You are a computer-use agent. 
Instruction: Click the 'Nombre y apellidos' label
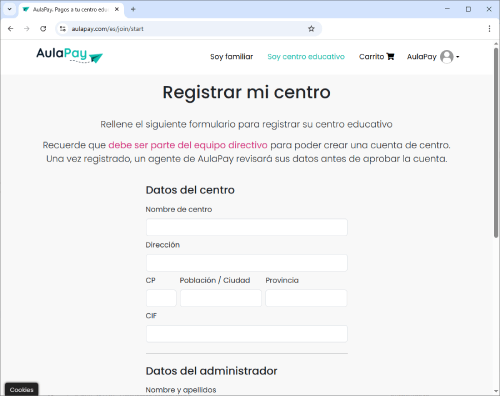click(x=181, y=390)
